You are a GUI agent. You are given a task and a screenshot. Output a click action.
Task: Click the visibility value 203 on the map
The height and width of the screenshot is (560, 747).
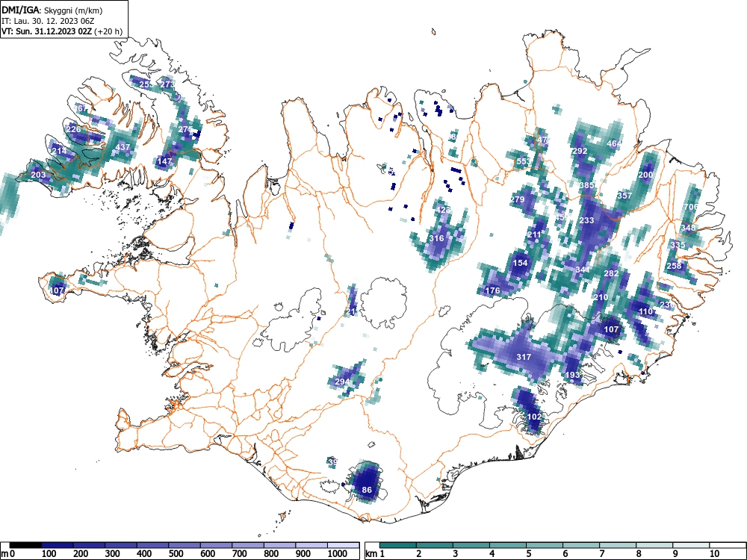38,175
